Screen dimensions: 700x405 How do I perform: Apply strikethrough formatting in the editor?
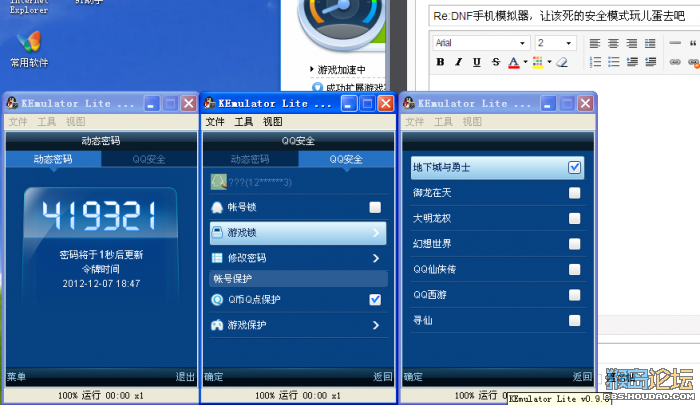pos(496,62)
